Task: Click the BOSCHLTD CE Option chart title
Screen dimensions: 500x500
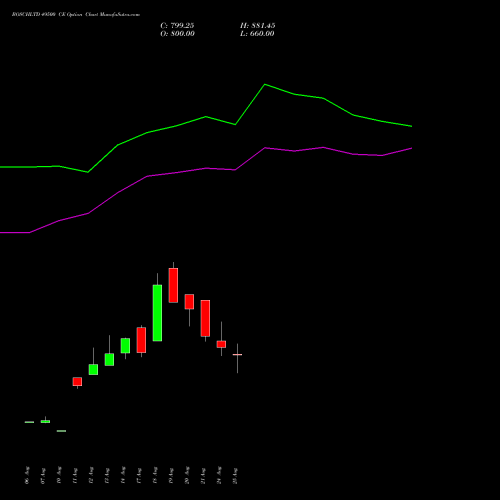Action: (x=76, y=14)
